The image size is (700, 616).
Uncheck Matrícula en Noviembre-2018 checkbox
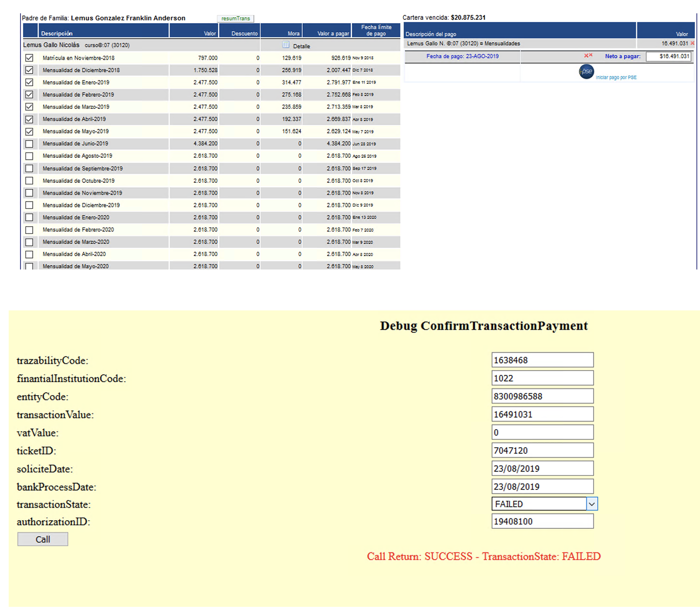click(x=29, y=58)
